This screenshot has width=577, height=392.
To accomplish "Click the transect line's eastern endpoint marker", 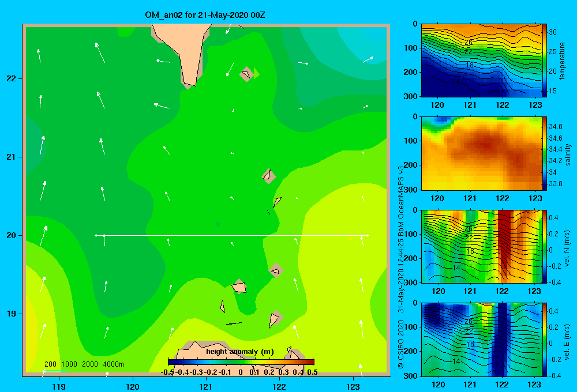I will [368, 235].
